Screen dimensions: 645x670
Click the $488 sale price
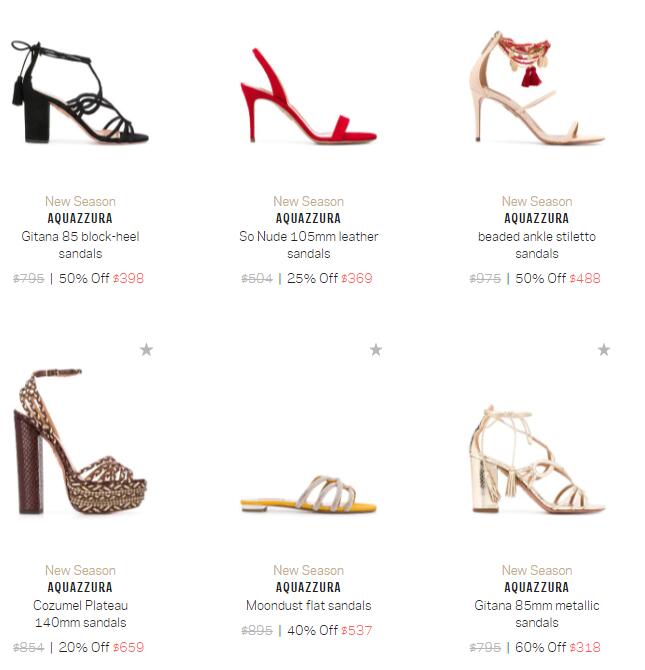(585, 279)
